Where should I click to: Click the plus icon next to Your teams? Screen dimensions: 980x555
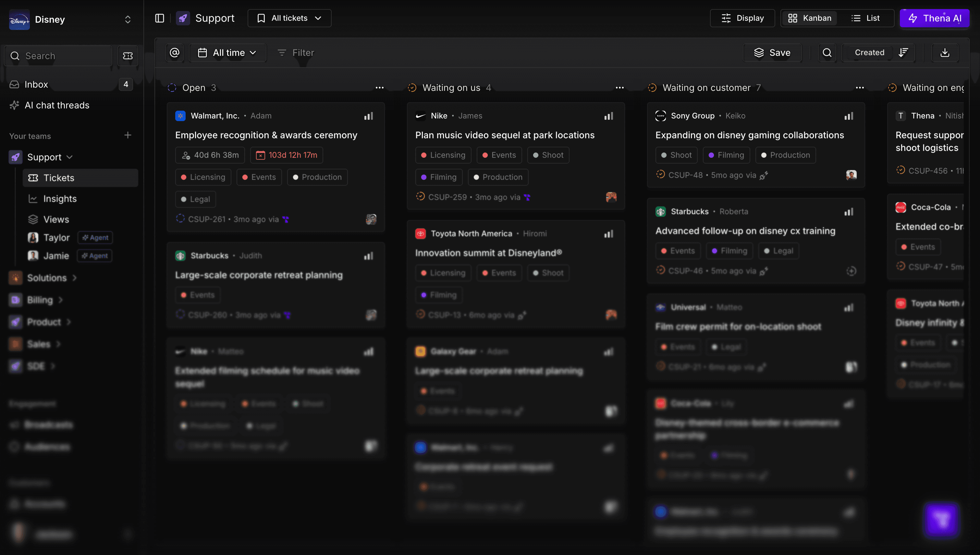click(x=128, y=135)
